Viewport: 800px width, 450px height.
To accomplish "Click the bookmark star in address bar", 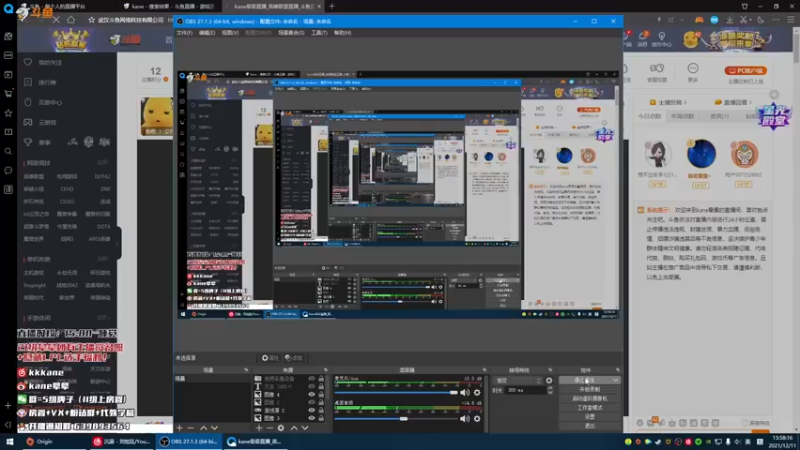I will click(91, 20).
